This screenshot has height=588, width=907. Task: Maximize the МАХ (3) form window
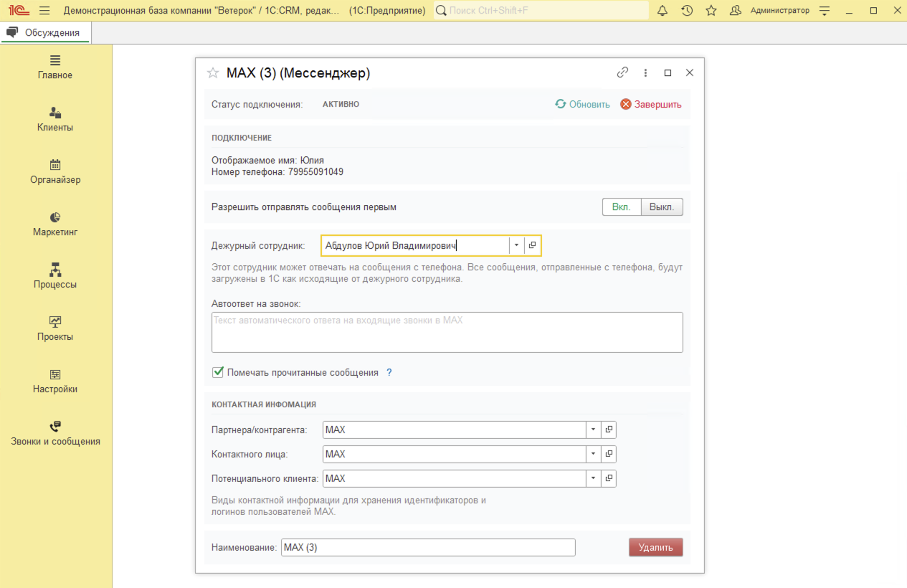(668, 72)
